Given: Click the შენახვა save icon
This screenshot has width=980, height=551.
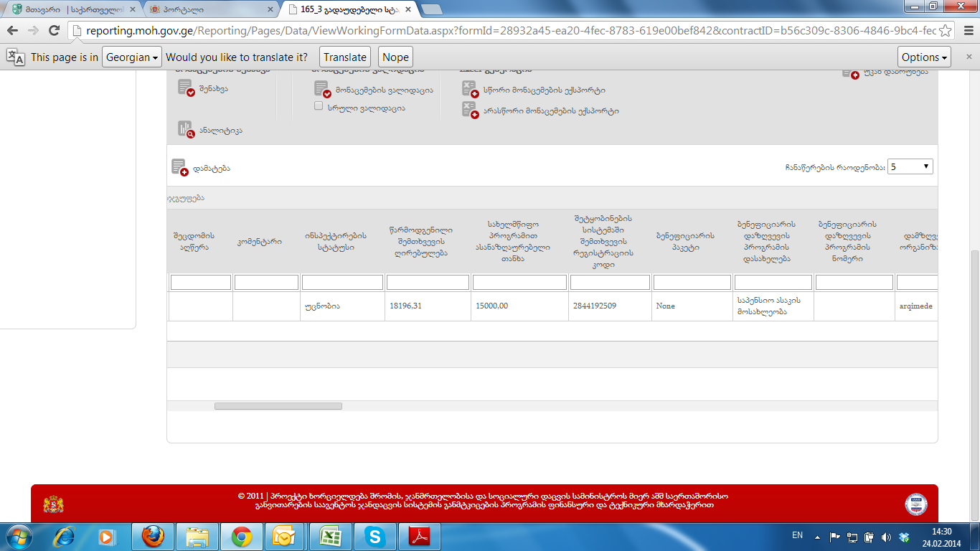Looking at the screenshot, I should pyautogui.click(x=186, y=88).
